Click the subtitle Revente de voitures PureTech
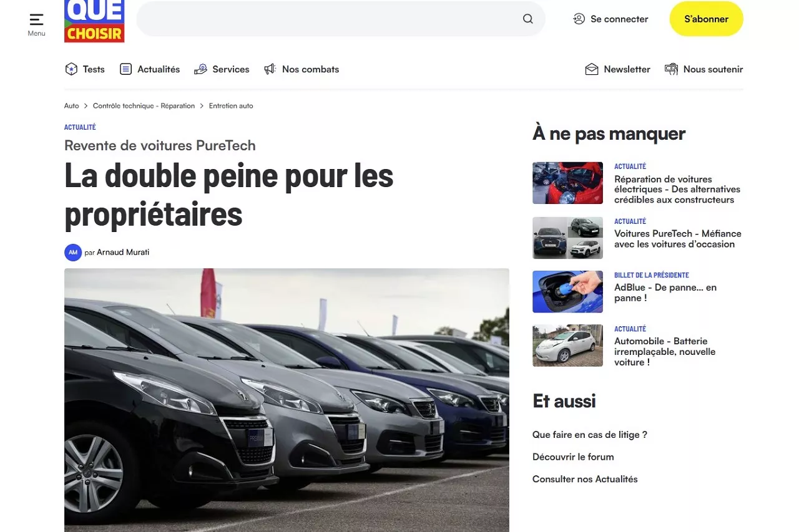Screen dimensions: 799x532 (160, 146)
